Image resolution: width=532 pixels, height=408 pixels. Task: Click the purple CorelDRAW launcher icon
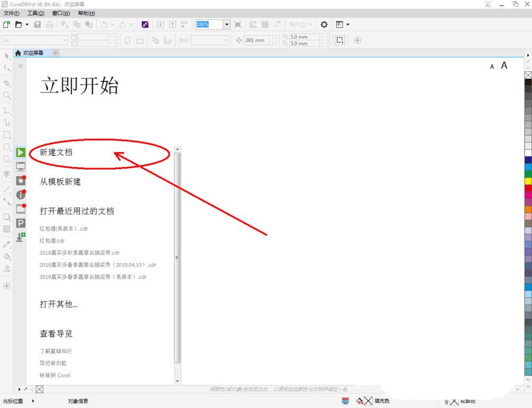[145, 24]
